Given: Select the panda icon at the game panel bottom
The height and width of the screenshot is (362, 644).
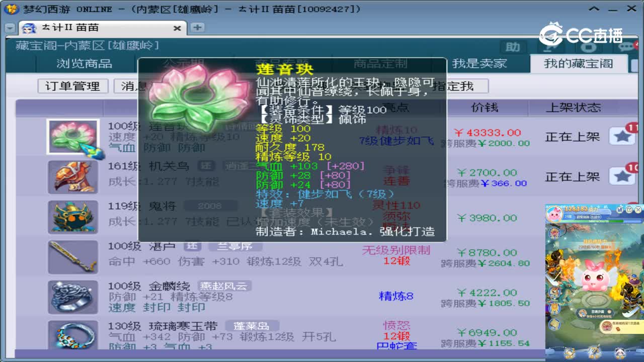Looking at the screenshot, I should point(619,352).
